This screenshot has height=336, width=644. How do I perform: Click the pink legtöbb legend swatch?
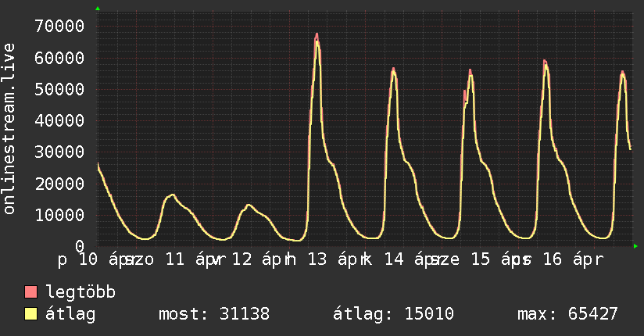[x=30, y=291]
